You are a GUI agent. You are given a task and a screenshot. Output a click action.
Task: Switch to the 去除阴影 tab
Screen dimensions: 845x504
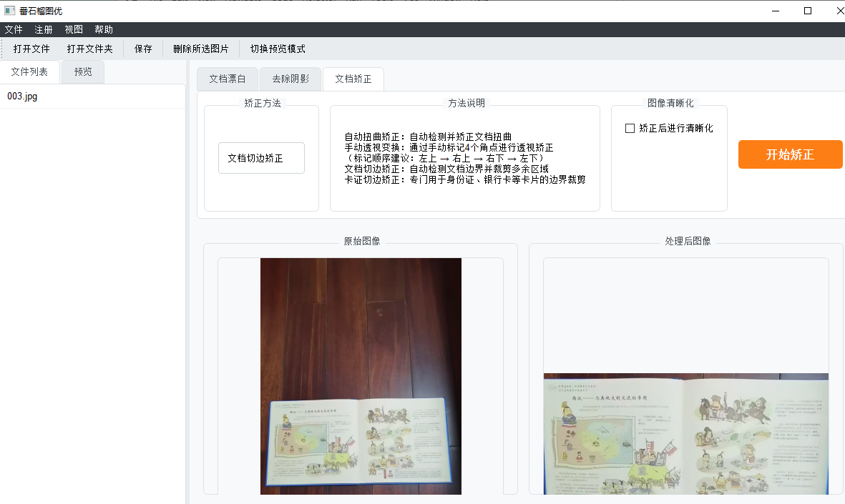coord(290,79)
